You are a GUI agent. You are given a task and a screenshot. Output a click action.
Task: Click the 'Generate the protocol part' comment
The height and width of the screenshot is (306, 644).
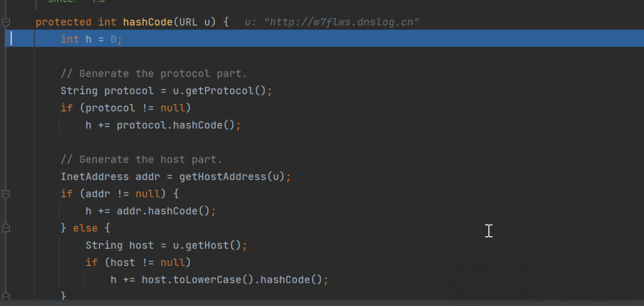tap(154, 73)
